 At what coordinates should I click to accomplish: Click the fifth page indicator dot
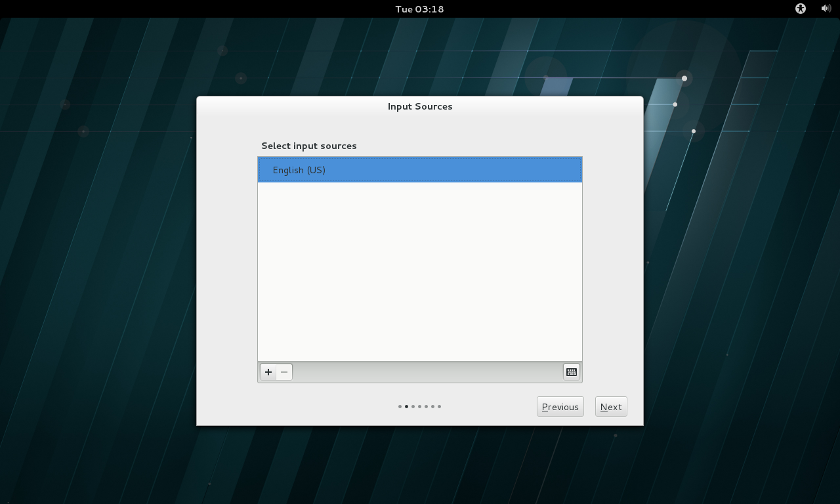coord(426,407)
